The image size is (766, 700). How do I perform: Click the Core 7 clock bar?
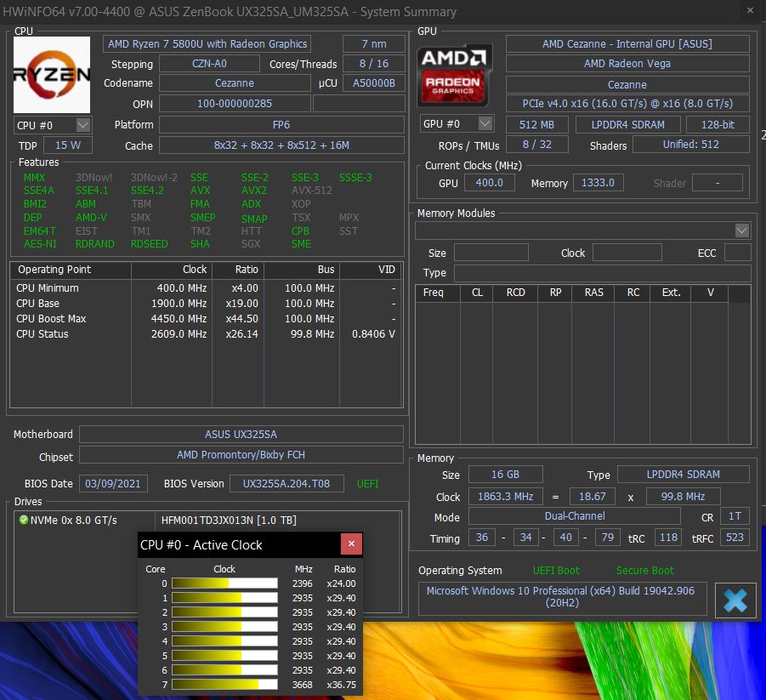click(224, 685)
